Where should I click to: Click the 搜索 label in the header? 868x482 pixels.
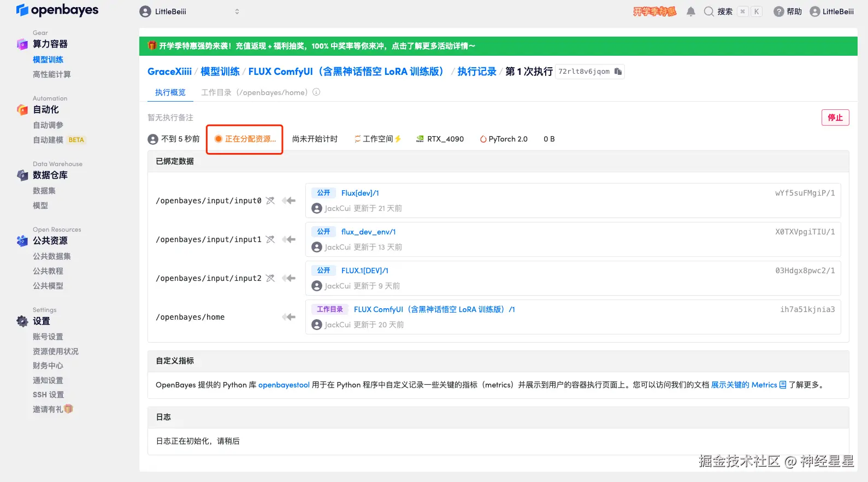click(725, 11)
